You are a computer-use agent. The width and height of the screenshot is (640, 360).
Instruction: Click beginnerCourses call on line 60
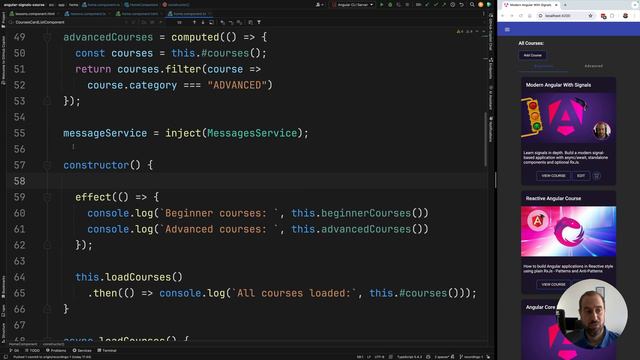366,213
